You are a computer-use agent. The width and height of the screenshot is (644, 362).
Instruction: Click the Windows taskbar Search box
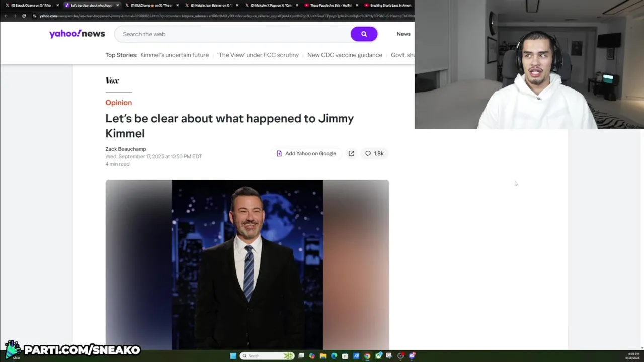(x=267, y=356)
